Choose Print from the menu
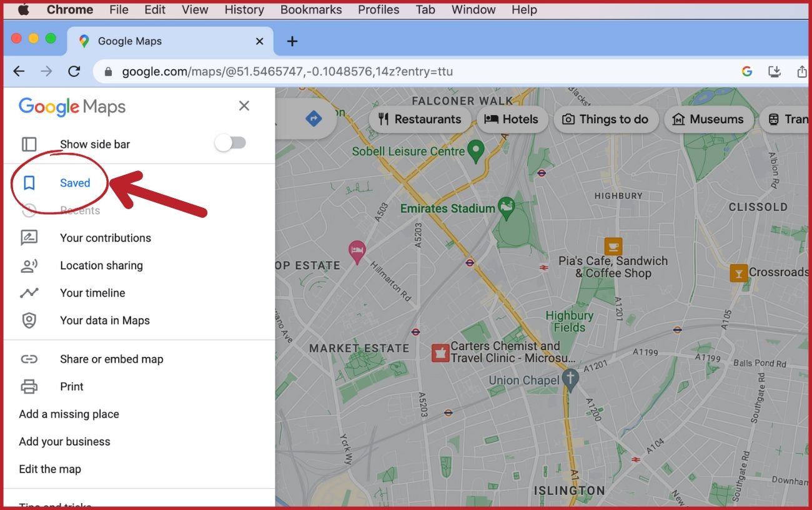The image size is (812, 510). [72, 386]
